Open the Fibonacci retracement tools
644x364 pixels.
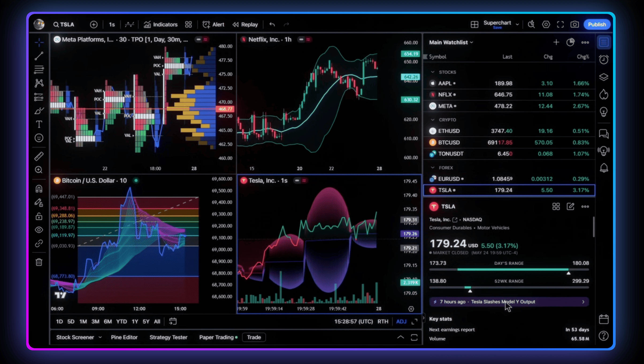pos(39,69)
